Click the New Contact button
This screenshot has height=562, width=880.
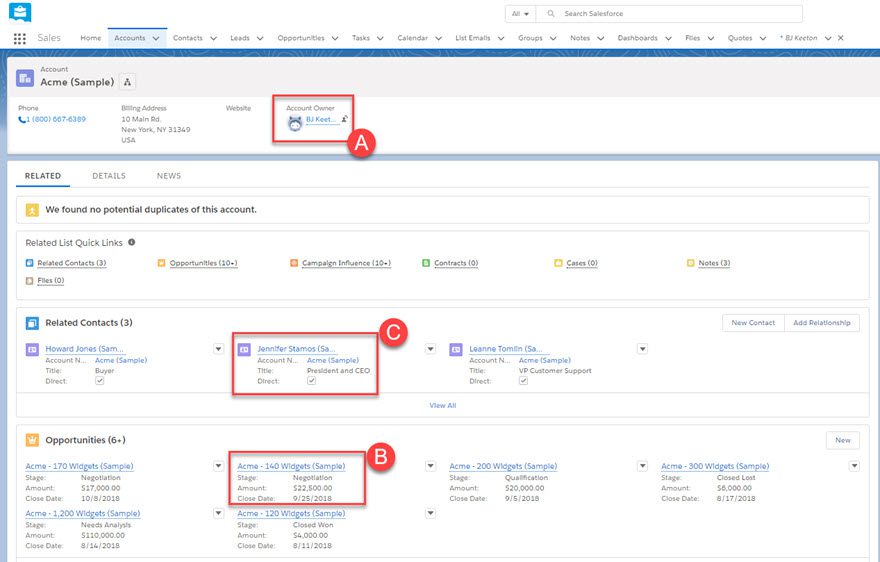click(x=753, y=323)
